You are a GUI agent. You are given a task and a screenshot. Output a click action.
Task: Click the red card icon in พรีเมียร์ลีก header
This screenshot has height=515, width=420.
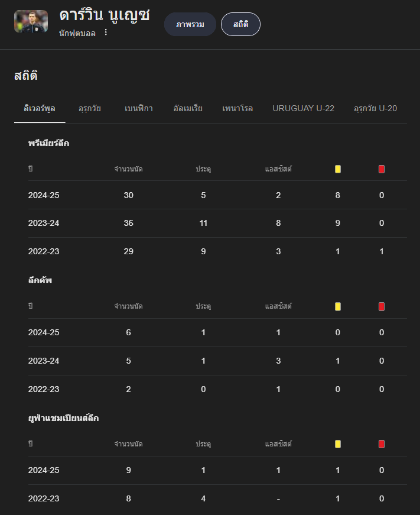[x=381, y=169]
